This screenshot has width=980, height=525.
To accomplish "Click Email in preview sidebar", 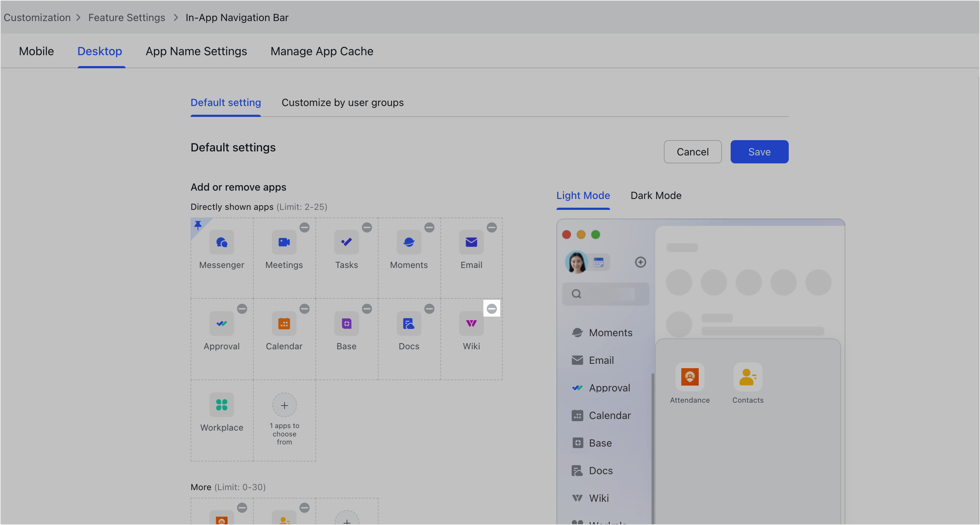I will click(593, 360).
